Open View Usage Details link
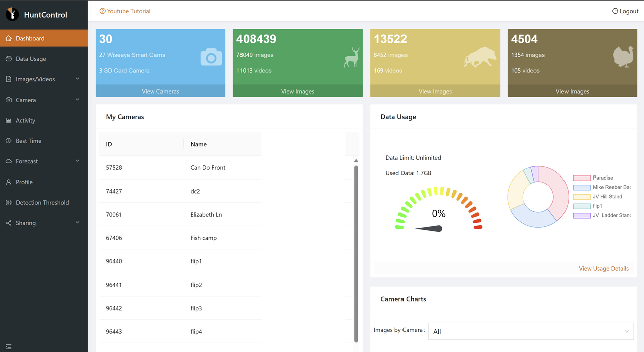The width and height of the screenshot is (644, 352). pos(604,268)
